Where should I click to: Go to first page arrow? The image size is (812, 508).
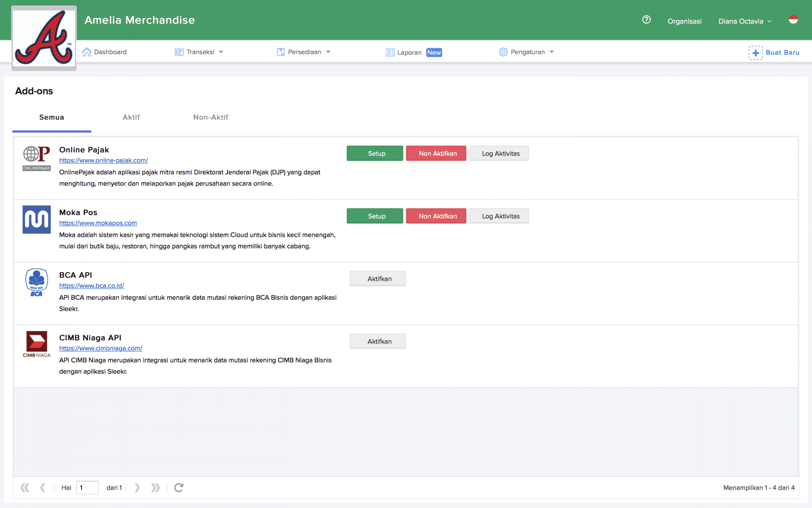(25, 488)
